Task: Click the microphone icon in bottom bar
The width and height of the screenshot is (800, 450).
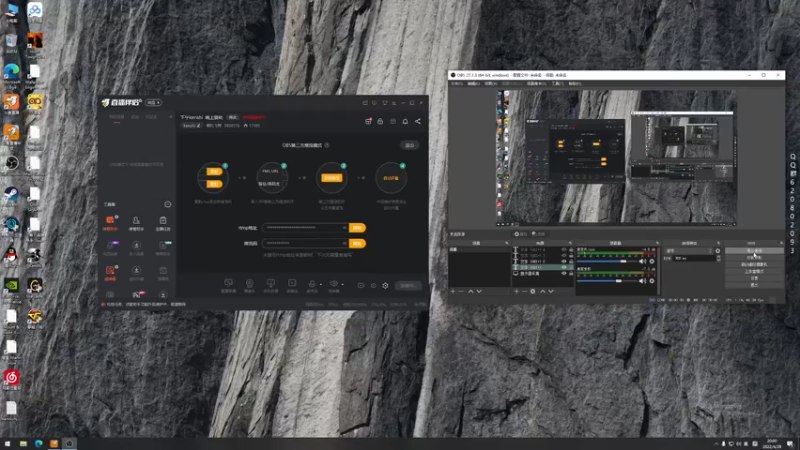Action: coord(312,284)
